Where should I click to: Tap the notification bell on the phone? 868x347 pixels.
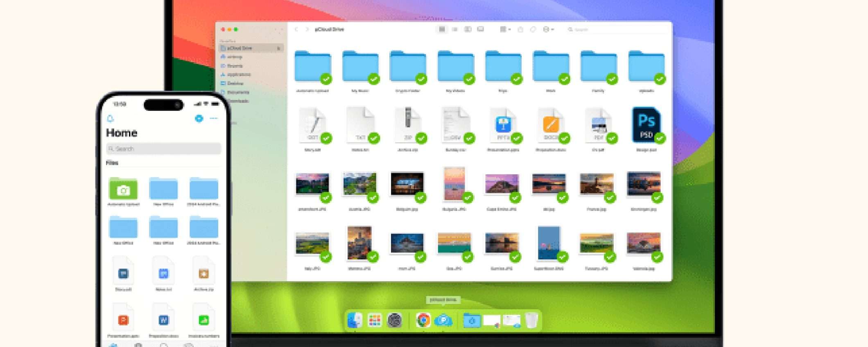[110, 119]
